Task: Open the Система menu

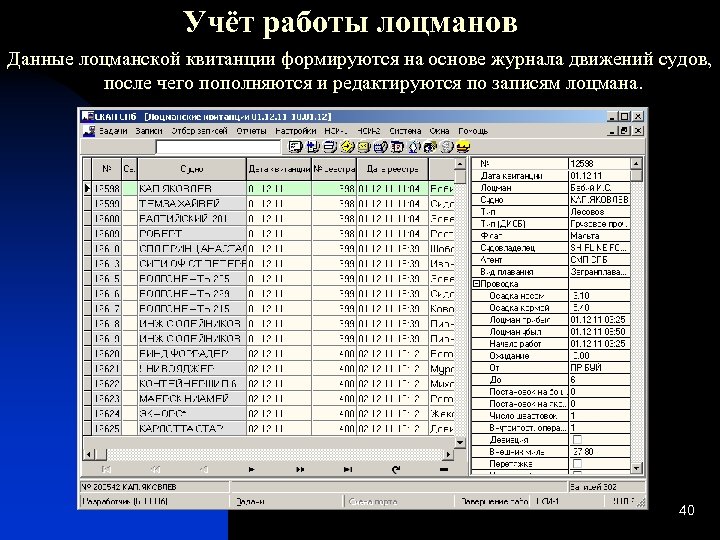Action: [405, 131]
